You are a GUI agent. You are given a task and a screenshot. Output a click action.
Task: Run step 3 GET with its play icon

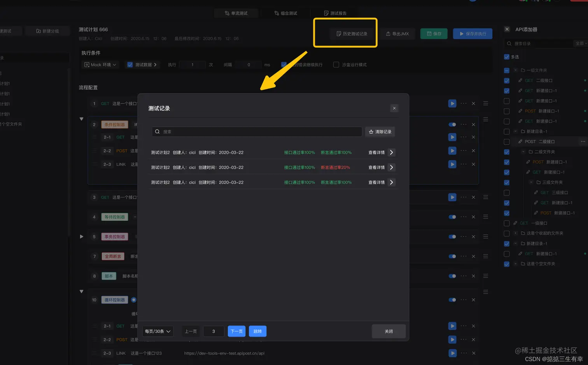[x=452, y=197]
